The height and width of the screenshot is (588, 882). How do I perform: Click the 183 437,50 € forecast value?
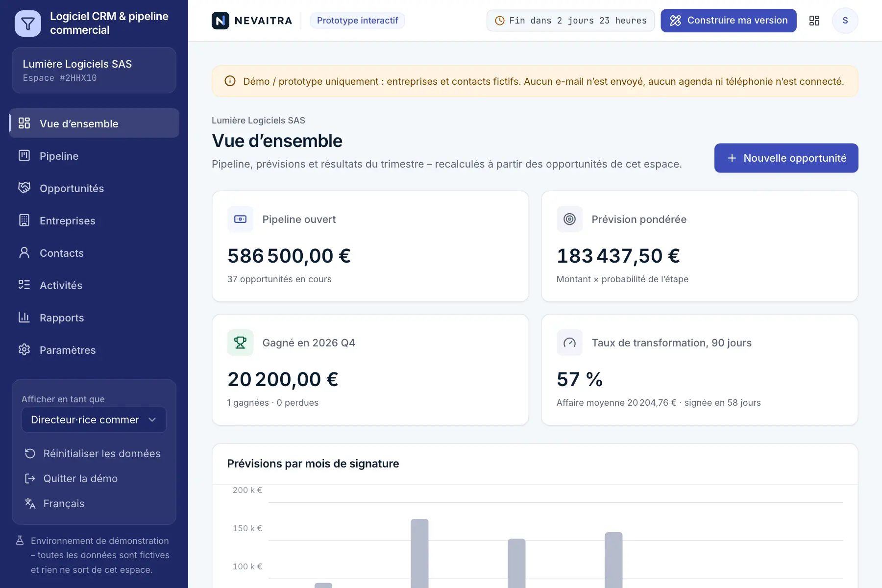point(618,256)
